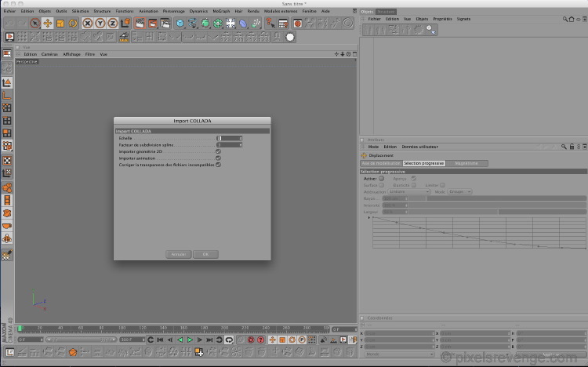Open the Atténuation Linéaire dropdown
Viewport: 588px width, 367px height.
point(408,192)
